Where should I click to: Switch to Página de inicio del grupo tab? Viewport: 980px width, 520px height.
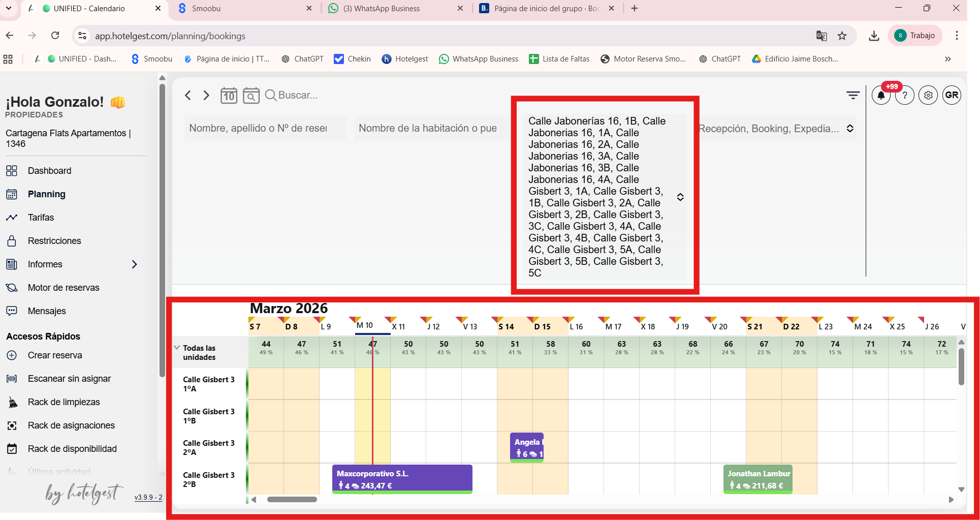pyautogui.click(x=546, y=9)
